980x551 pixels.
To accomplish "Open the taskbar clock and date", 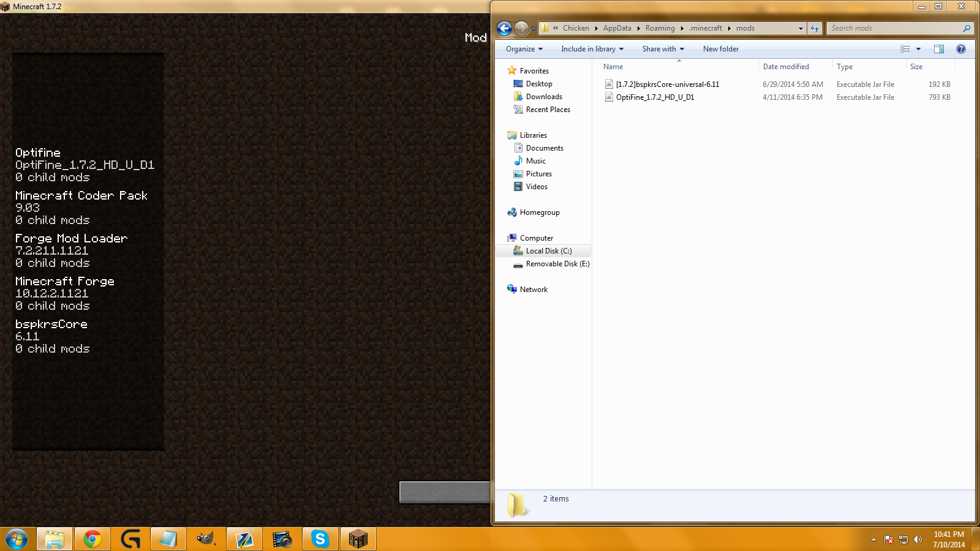I will (x=949, y=539).
